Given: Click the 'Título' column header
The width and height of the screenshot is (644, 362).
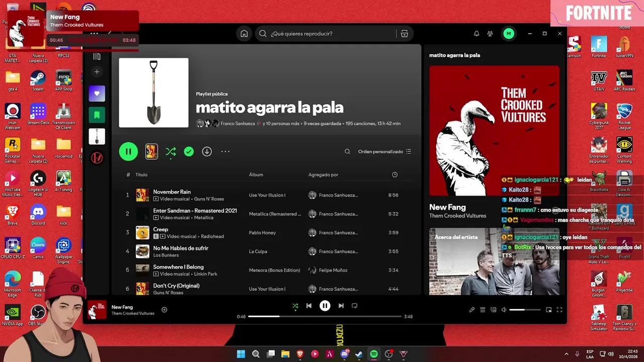Looking at the screenshot, I should (x=141, y=174).
